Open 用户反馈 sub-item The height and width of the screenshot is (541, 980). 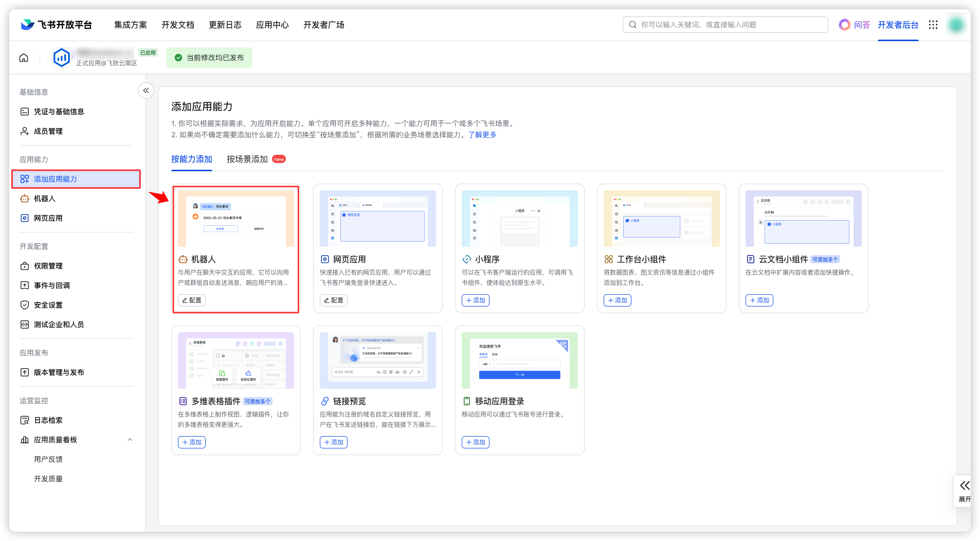tap(48, 459)
